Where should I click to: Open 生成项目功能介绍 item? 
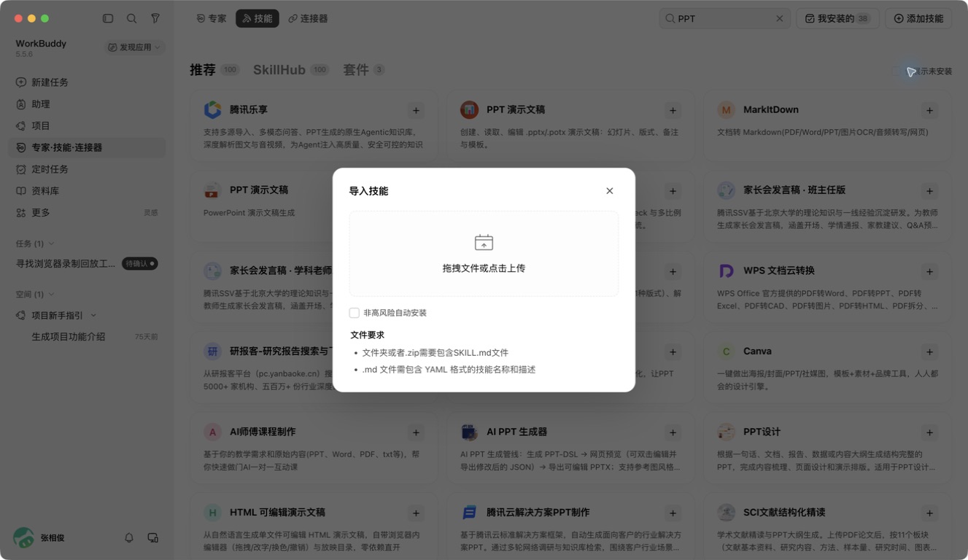tap(69, 337)
